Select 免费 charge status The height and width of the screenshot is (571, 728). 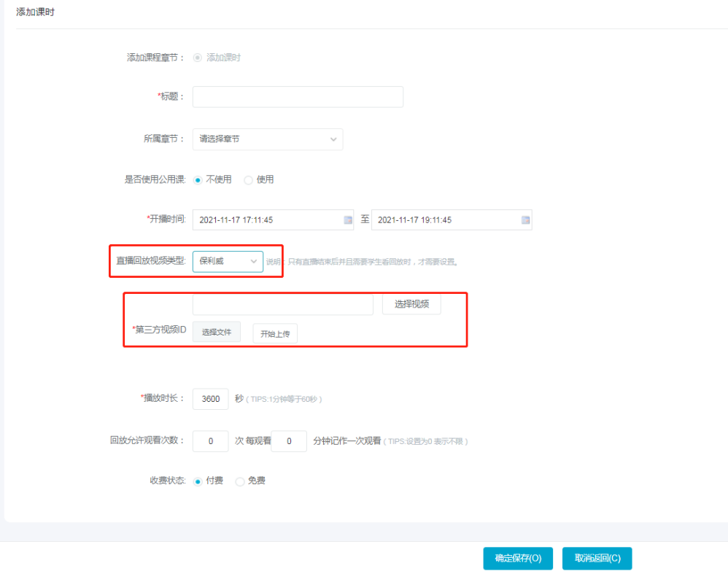point(240,482)
